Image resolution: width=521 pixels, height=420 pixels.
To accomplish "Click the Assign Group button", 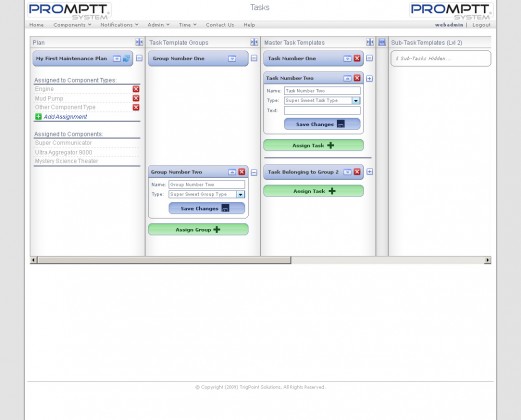I will [x=198, y=229].
